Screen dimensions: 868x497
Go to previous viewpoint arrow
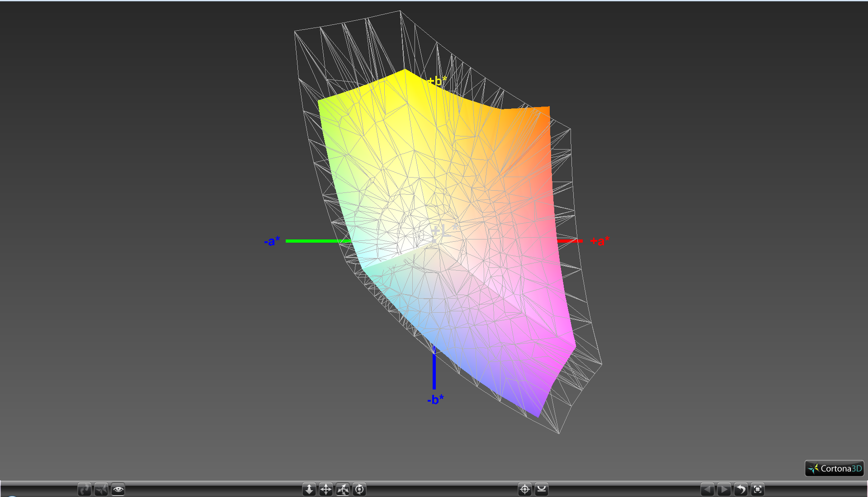(x=708, y=489)
